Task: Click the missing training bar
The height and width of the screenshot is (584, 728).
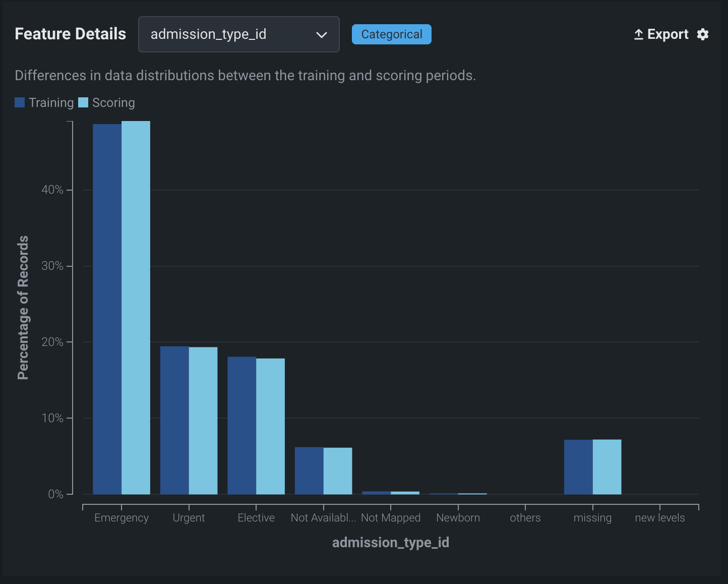Action: (x=578, y=466)
